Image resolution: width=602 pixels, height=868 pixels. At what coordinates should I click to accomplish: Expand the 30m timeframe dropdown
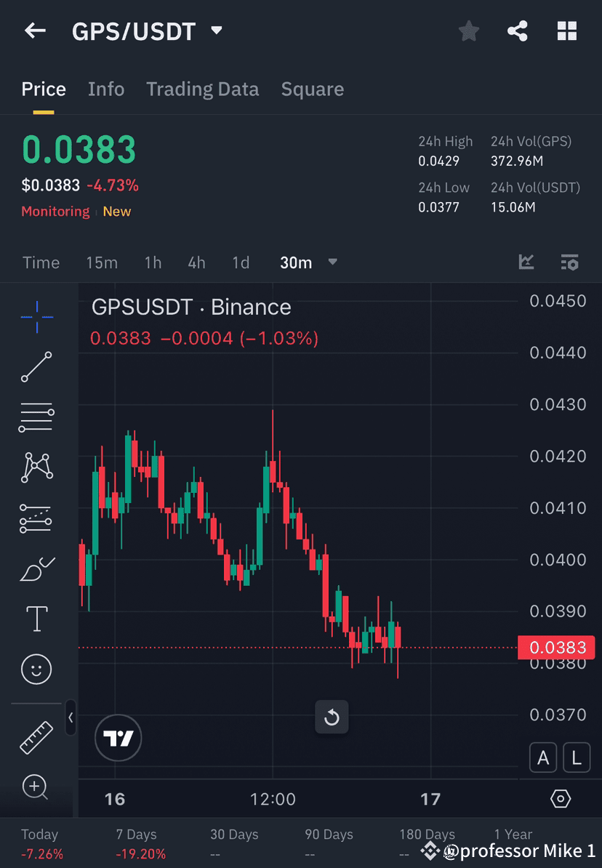coord(332,262)
